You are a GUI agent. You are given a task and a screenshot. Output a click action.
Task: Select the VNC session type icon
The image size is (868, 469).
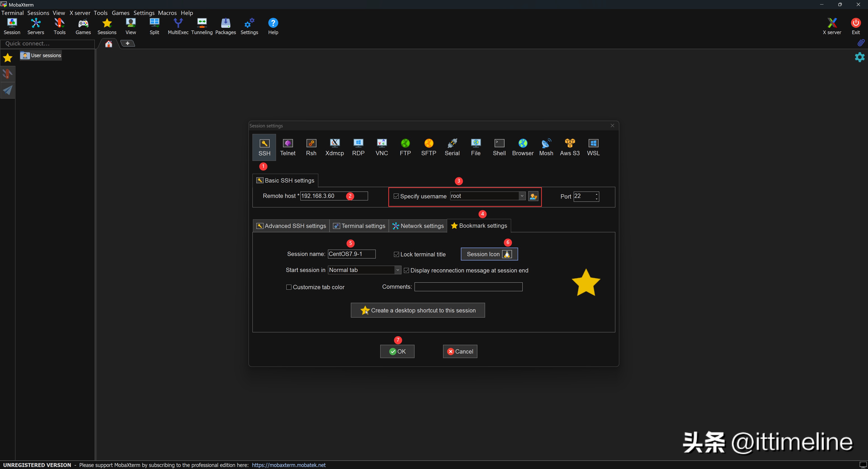[x=381, y=147]
